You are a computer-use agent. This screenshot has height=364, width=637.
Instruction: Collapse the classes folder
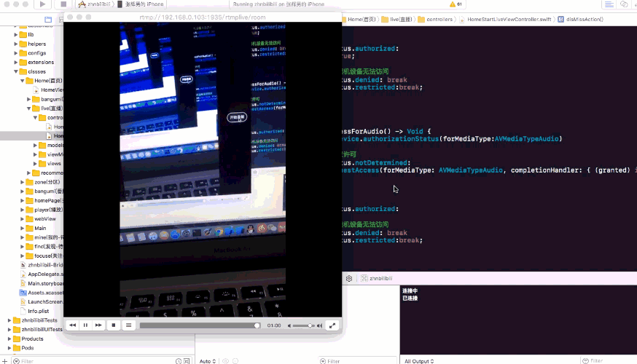click(16, 71)
